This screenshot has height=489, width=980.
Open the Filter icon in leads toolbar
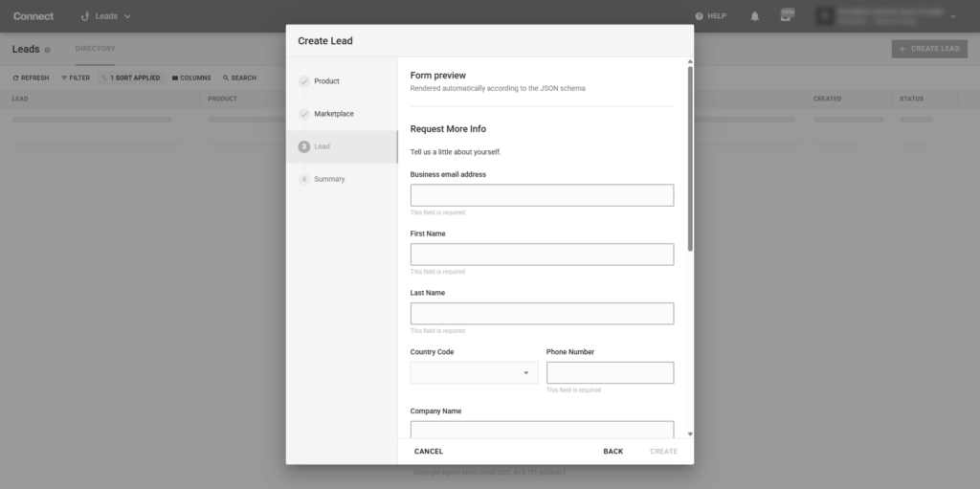coord(64,78)
